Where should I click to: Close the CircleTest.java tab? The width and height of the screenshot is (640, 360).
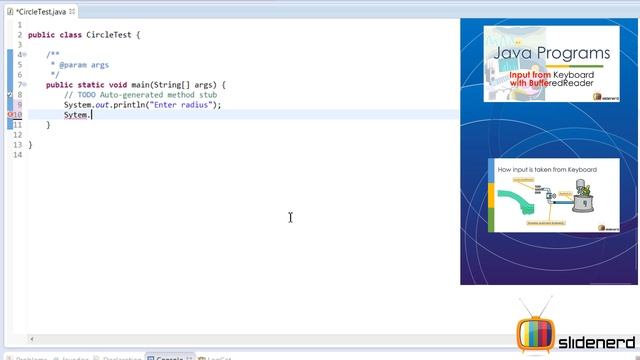(x=72, y=11)
